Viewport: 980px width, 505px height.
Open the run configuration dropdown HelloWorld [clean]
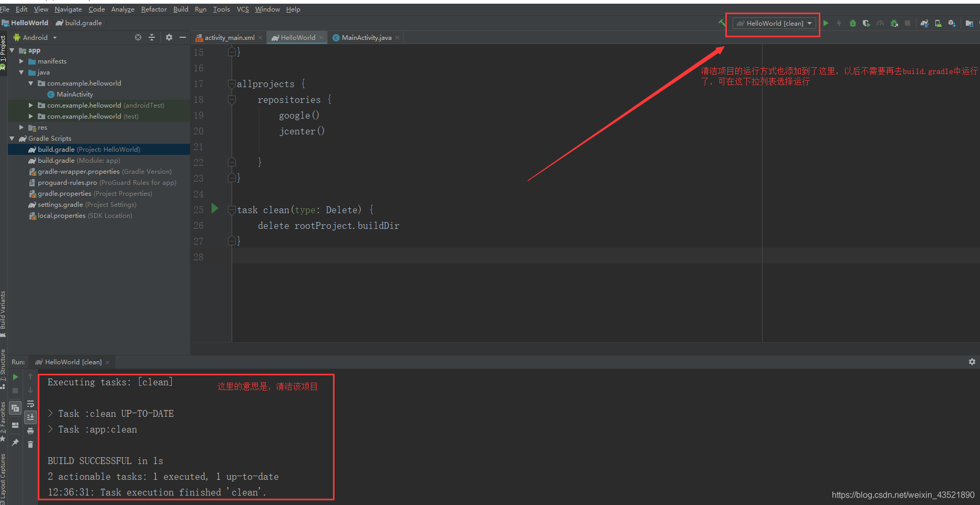[x=774, y=23]
